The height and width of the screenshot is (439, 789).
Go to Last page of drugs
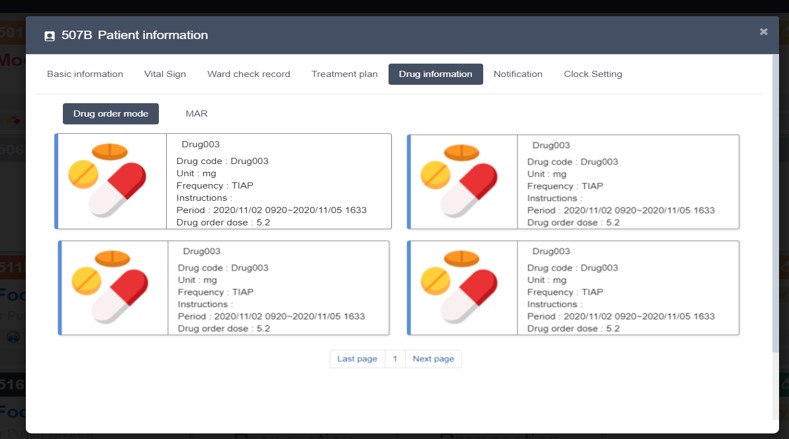coord(357,359)
